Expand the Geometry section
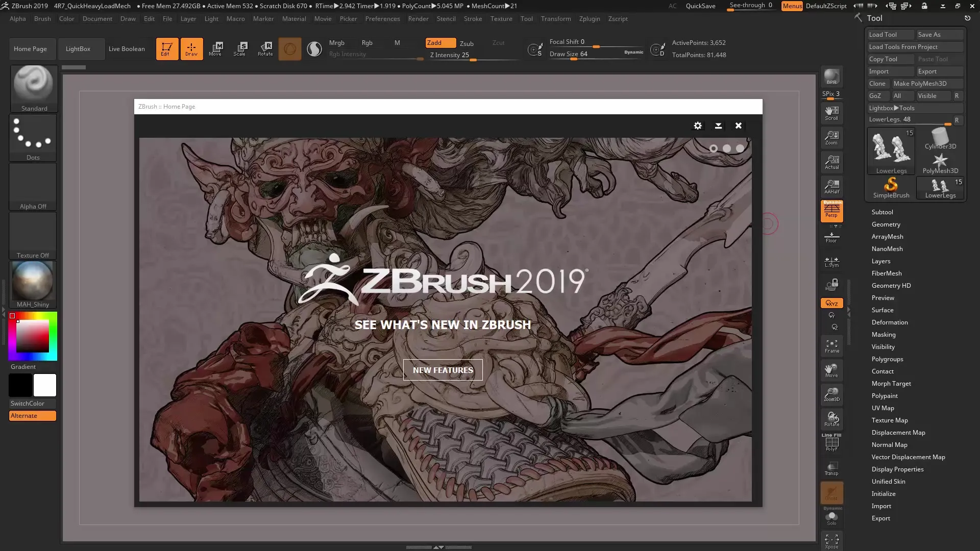This screenshot has width=980, height=551. (886, 224)
